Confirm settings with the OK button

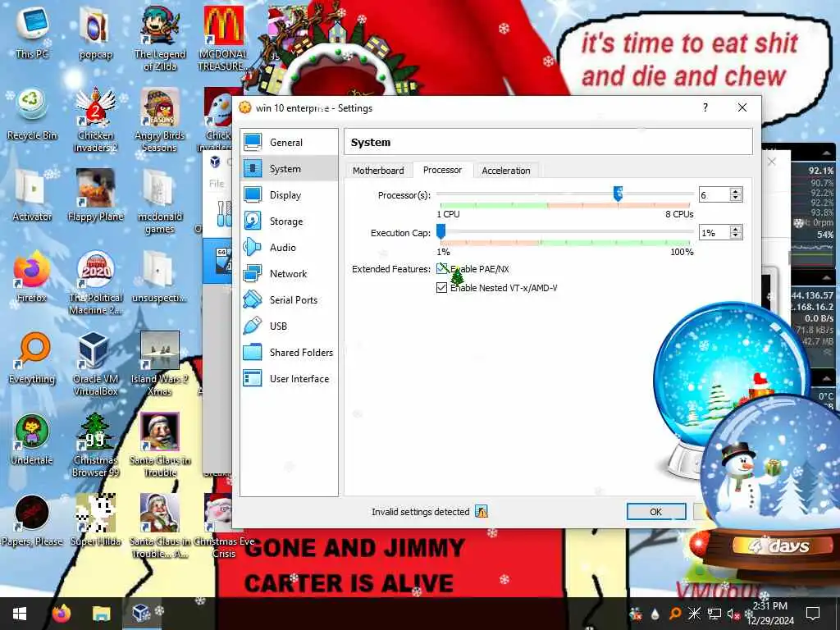click(656, 512)
